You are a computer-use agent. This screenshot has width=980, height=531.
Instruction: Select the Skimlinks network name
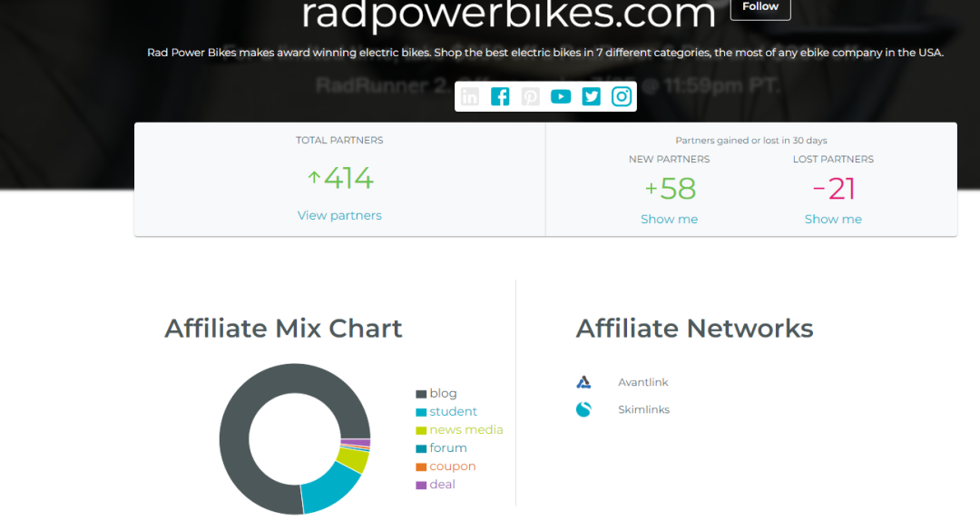coord(643,409)
